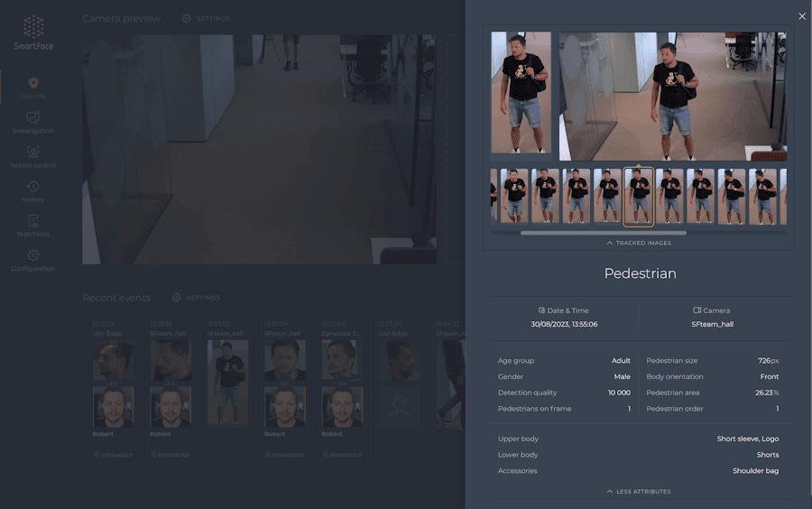Go to Access control in the sidebar
This screenshot has width=812, height=509.
[x=33, y=157]
